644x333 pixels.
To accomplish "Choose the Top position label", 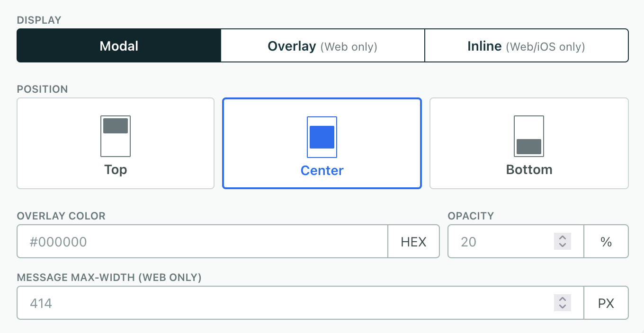I will click(116, 170).
